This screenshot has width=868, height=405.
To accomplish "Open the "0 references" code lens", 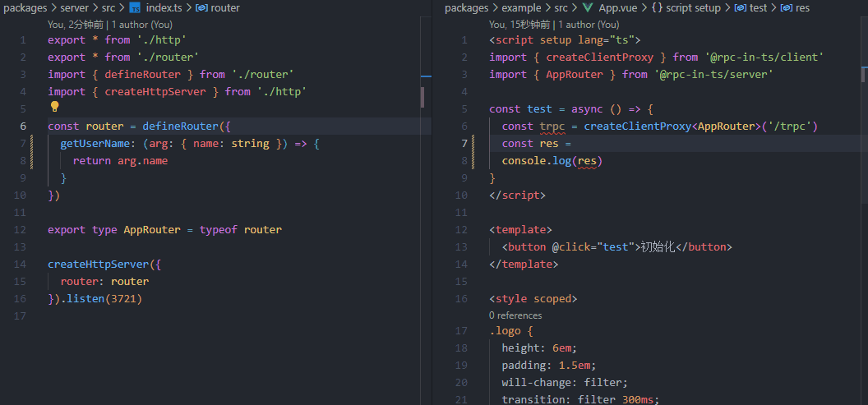I will 515,315.
